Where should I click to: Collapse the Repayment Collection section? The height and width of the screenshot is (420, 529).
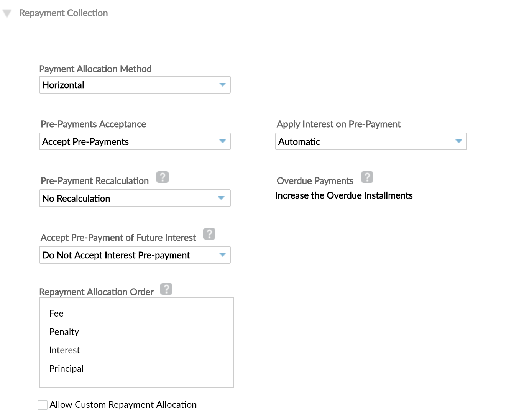7,13
